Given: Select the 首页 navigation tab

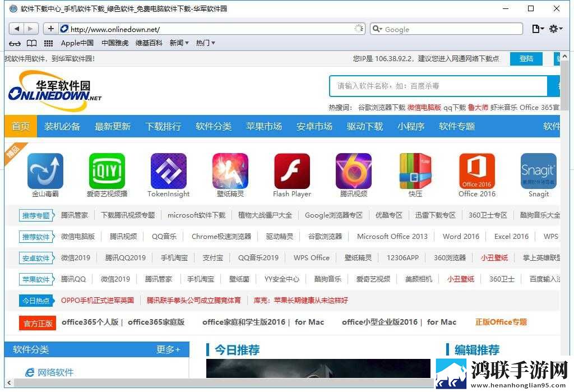Looking at the screenshot, I should pyautogui.click(x=21, y=126).
